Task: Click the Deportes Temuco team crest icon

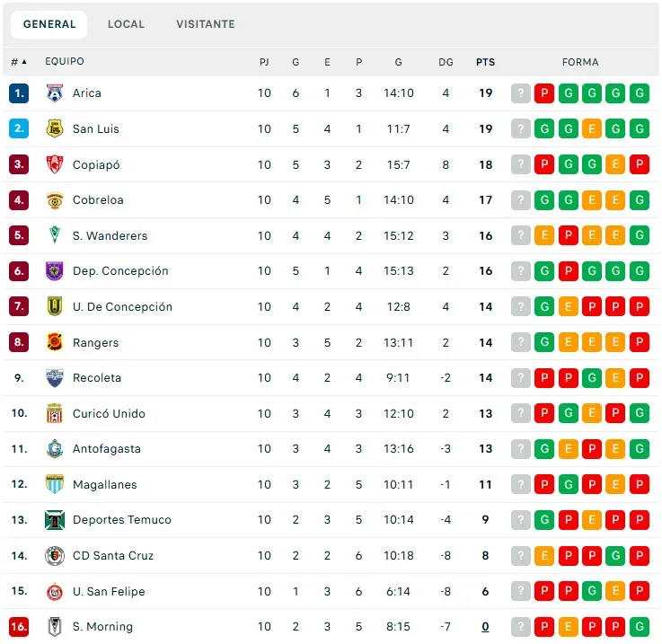Action: 55,520
